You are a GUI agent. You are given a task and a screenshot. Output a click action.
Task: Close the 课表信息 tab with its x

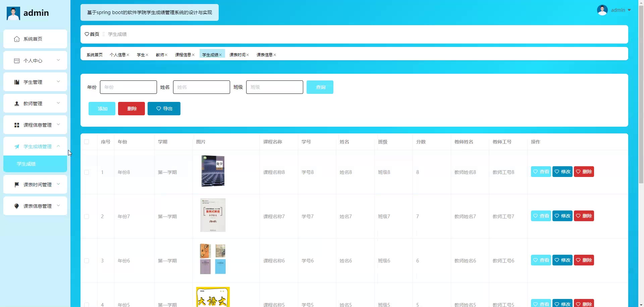tap(275, 55)
